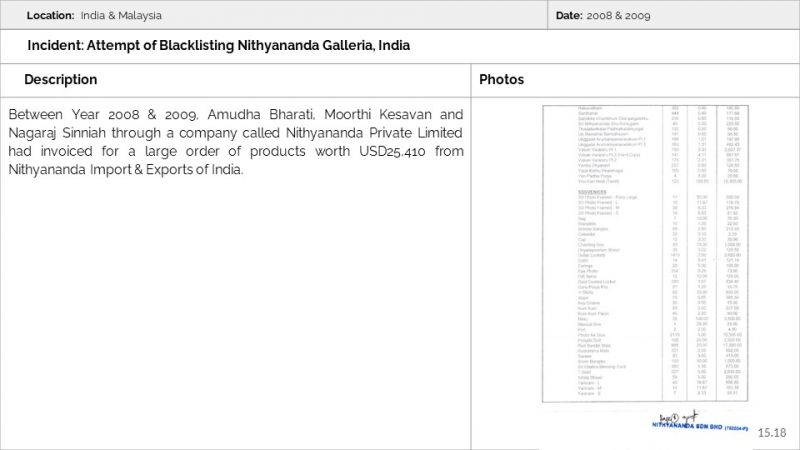Select the 2008 & 2009 date value

pos(619,16)
